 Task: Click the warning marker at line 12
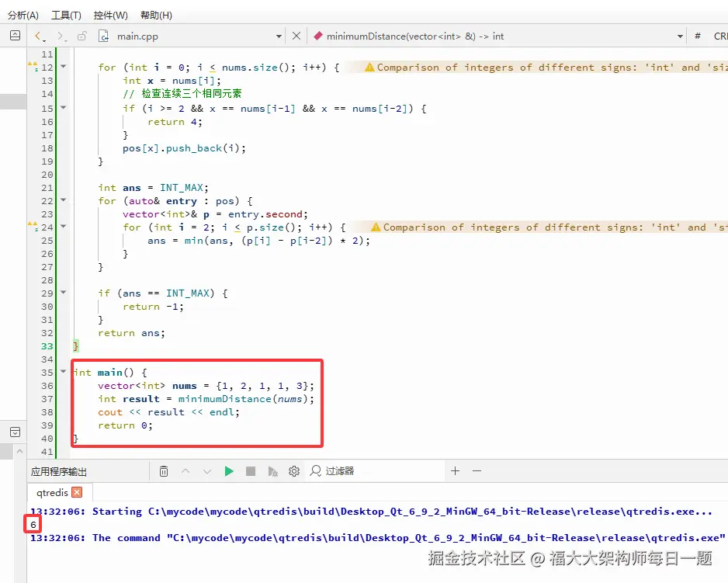coord(33,67)
